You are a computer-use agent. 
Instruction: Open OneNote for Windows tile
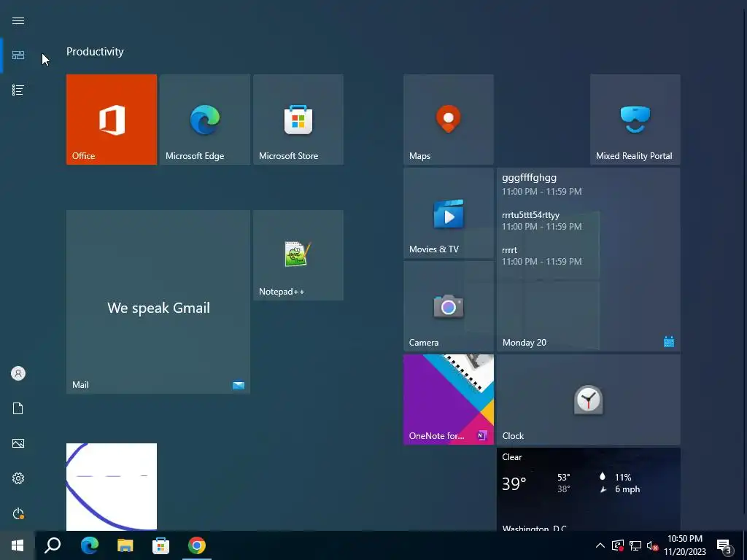click(x=449, y=400)
